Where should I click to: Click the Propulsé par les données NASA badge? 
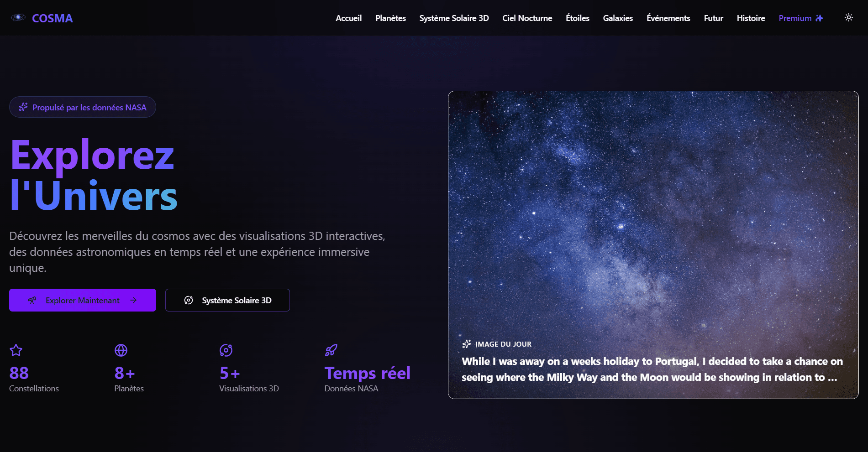point(83,107)
